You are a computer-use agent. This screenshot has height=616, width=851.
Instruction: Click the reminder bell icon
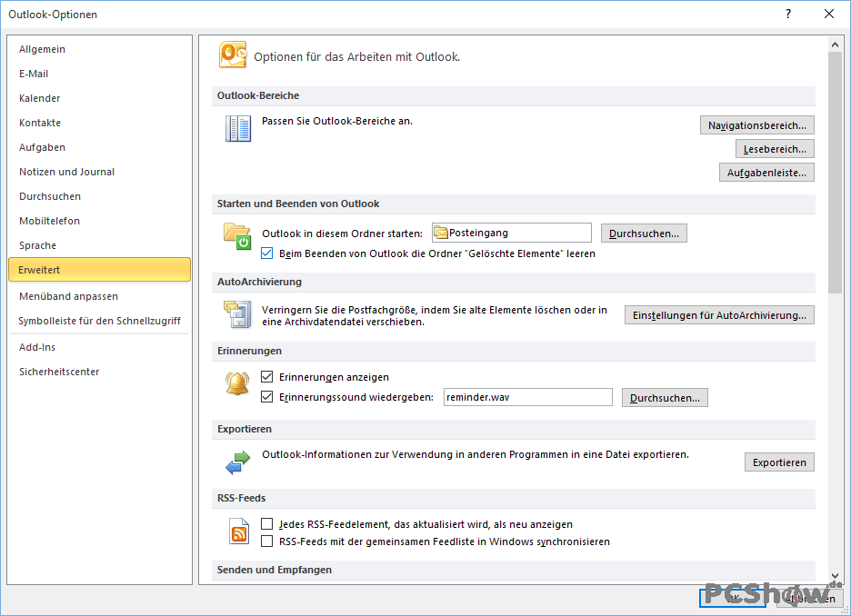coord(237,383)
